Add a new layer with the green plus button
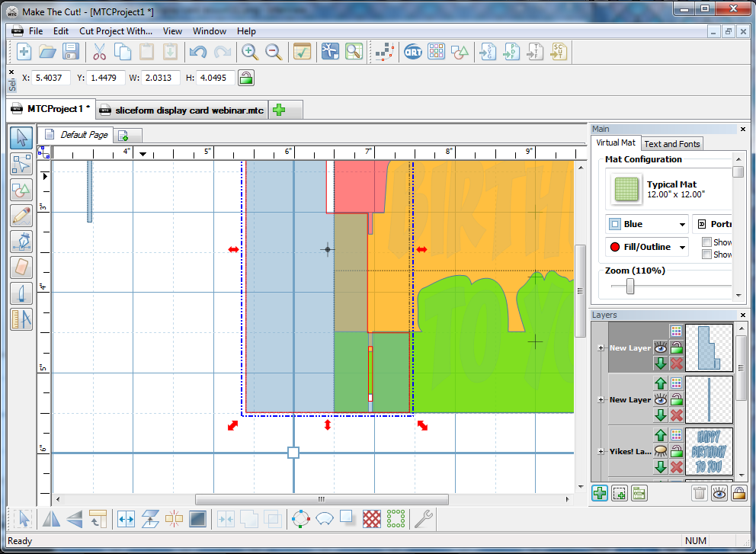Screen dimensions: 756x554 (600, 493)
